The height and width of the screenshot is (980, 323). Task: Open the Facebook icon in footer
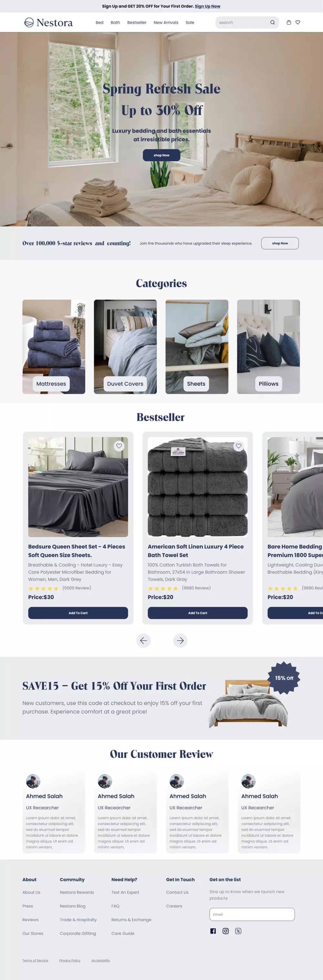213,931
